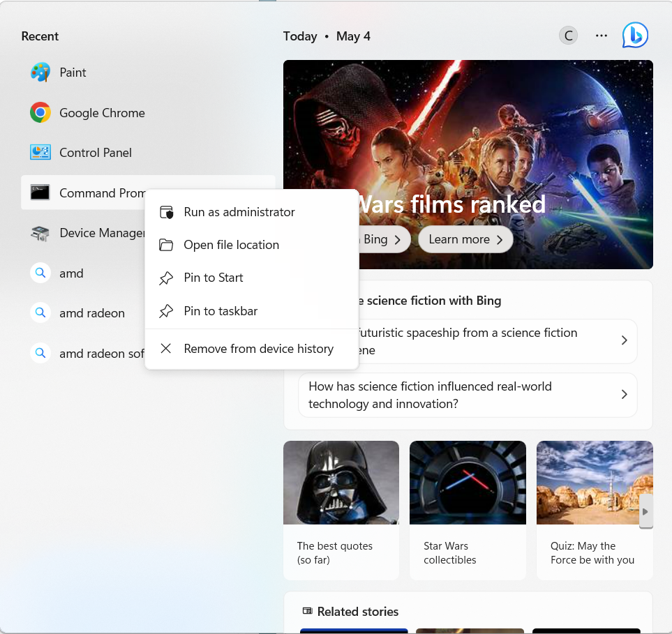Click the Command Prompt icon in Recent
This screenshot has width=672, height=634.
[x=40, y=193]
